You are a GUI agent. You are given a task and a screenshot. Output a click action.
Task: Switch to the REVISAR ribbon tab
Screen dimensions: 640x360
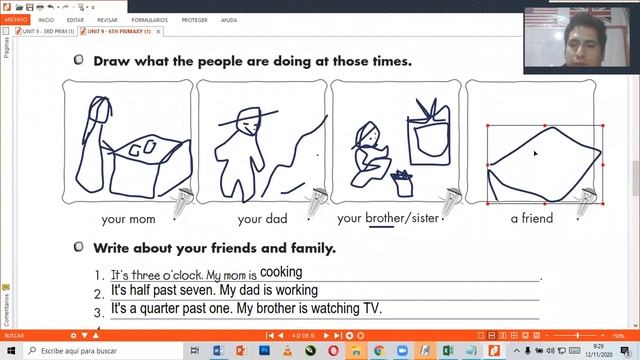coord(107,20)
